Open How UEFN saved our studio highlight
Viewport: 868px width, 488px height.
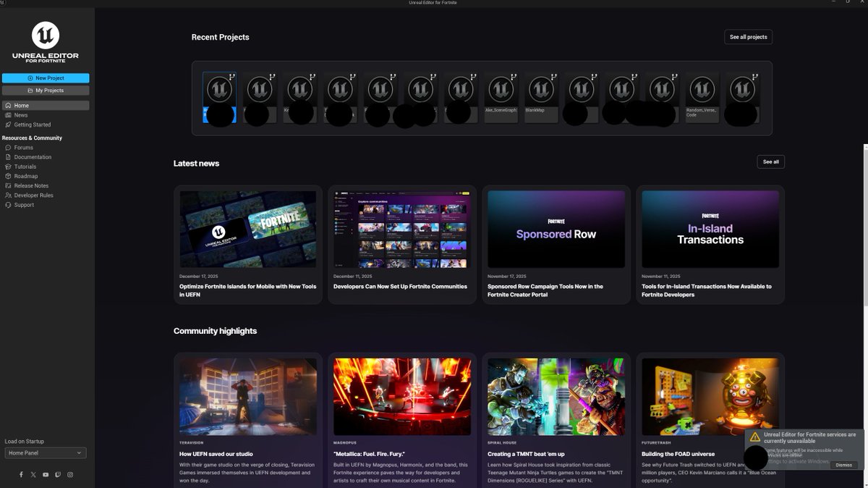[x=248, y=420]
